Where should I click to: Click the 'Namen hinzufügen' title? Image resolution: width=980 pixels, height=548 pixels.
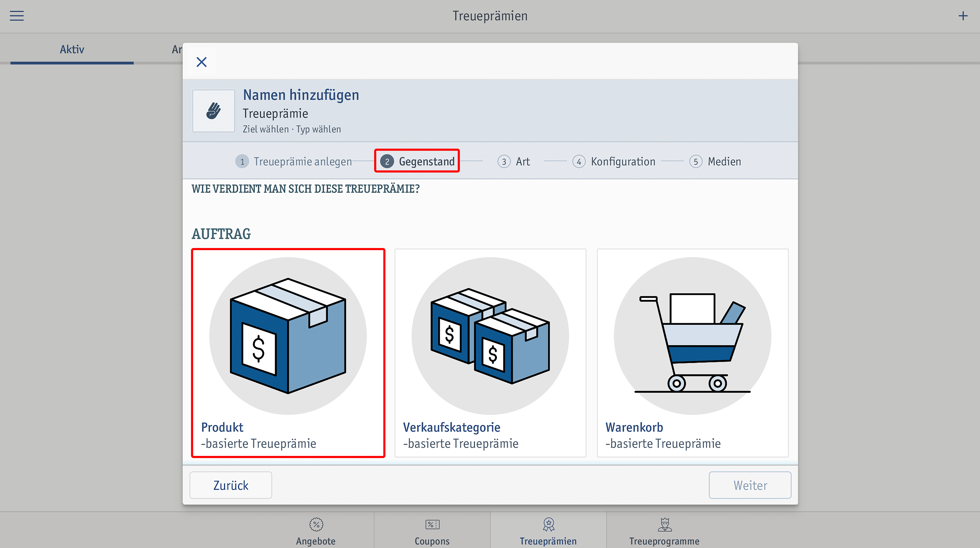tap(301, 95)
